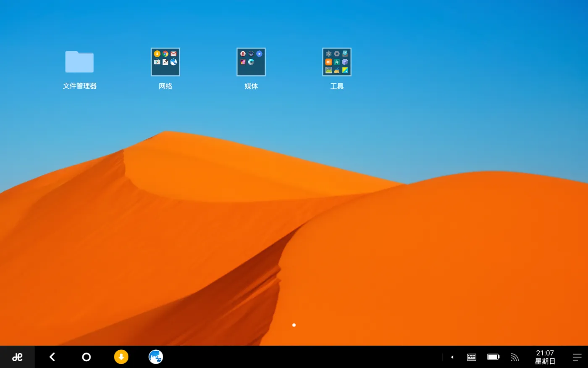Click the 媒体 folder label

pyautogui.click(x=251, y=86)
